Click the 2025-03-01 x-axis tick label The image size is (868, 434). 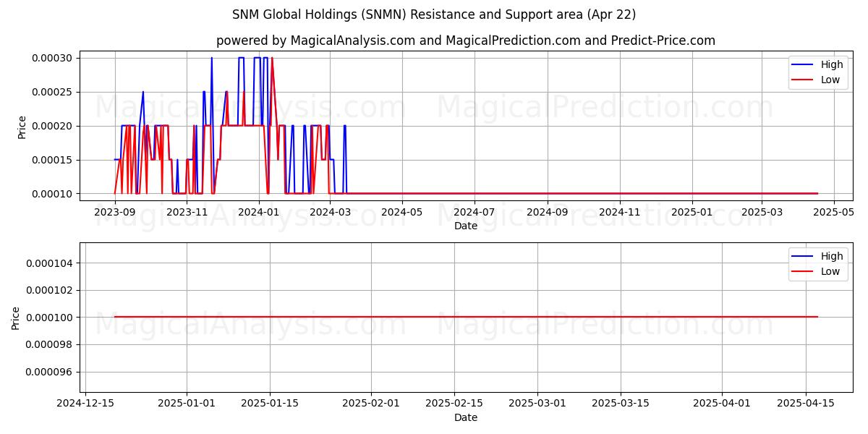[x=537, y=404]
